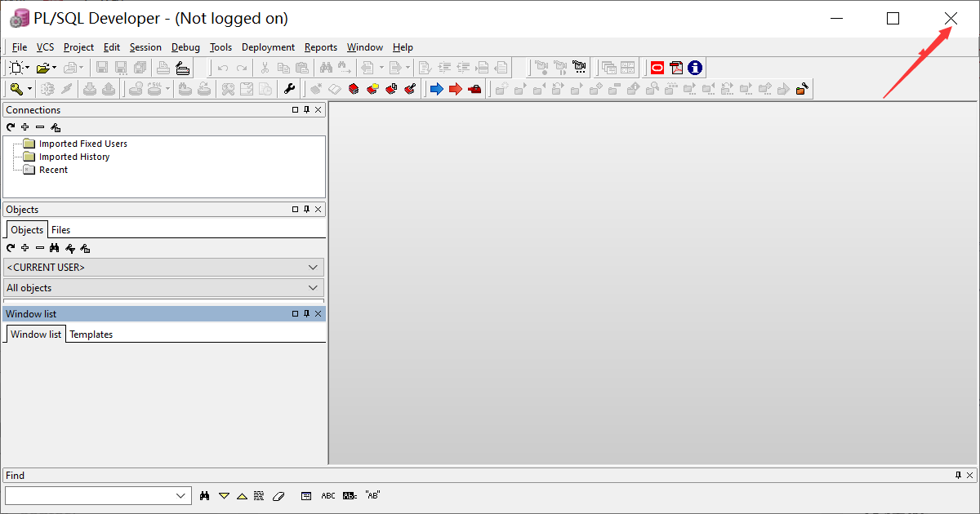Remove connection with Connections minus icon
This screenshot has height=514, width=980.
40,127
